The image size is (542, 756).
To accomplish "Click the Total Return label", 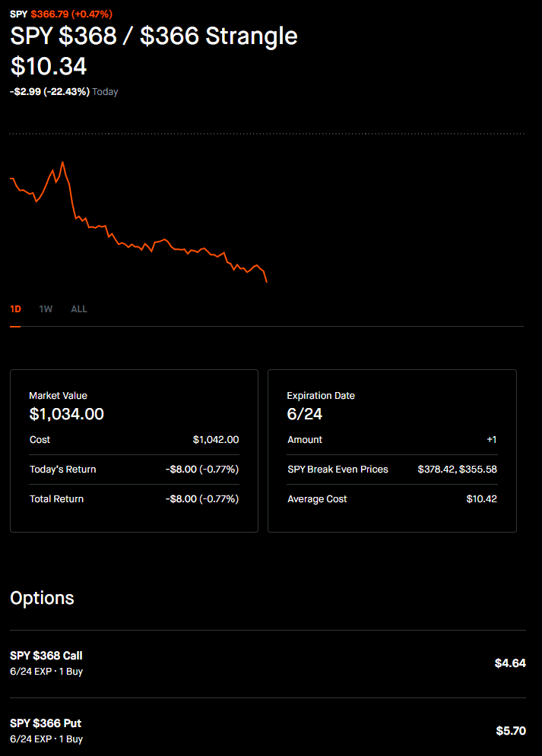I will click(56, 499).
